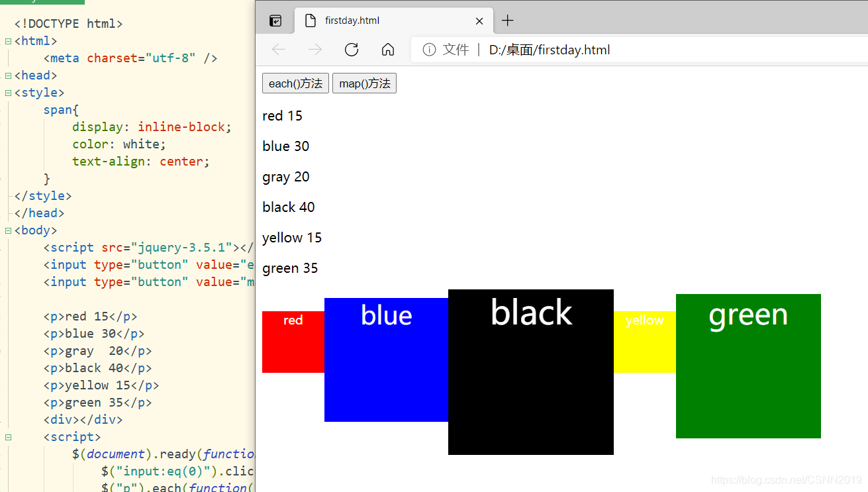Screen dimensions: 868x492
Task: Click the <div></div> code line
Action: point(83,420)
